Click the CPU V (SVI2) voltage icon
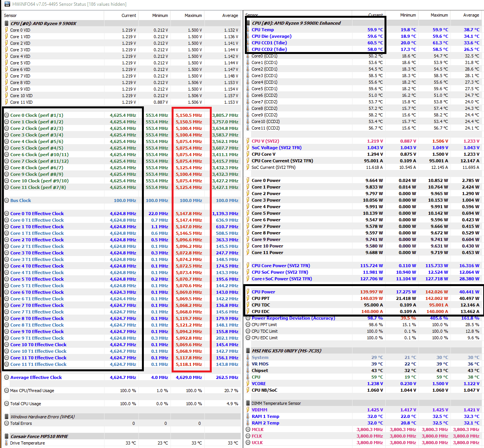The image size is (484, 448). tap(248, 141)
